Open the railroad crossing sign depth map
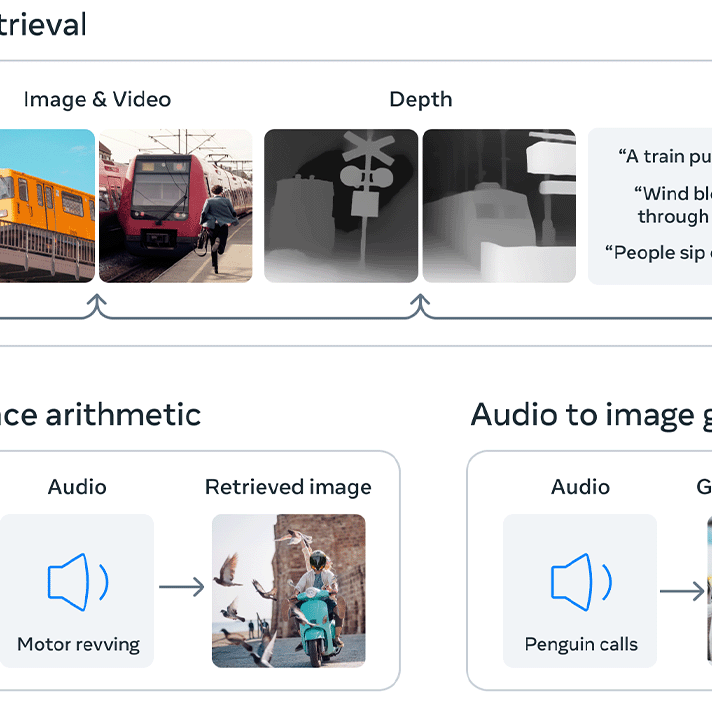The image size is (712, 720). click(x=341, y=206)
